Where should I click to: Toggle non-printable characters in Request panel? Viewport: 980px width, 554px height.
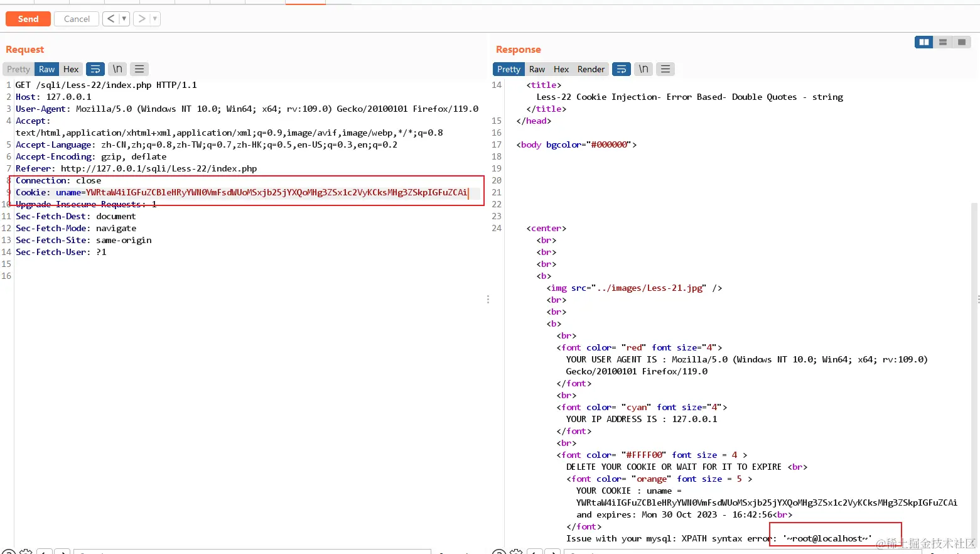pos(117,69)
